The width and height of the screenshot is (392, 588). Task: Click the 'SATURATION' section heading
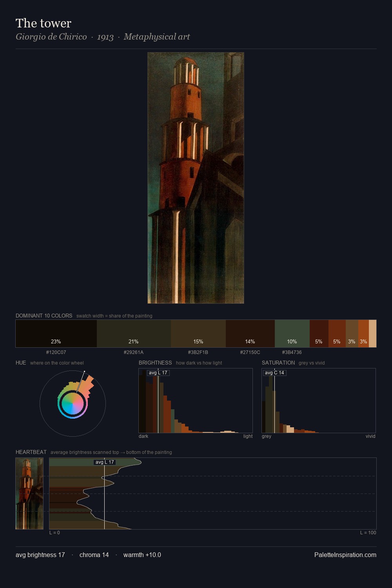[x=278, y=363]
